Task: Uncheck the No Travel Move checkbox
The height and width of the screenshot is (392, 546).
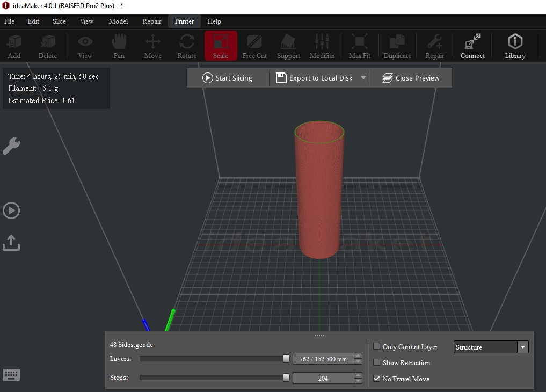Action: click(x=377, y=379)
